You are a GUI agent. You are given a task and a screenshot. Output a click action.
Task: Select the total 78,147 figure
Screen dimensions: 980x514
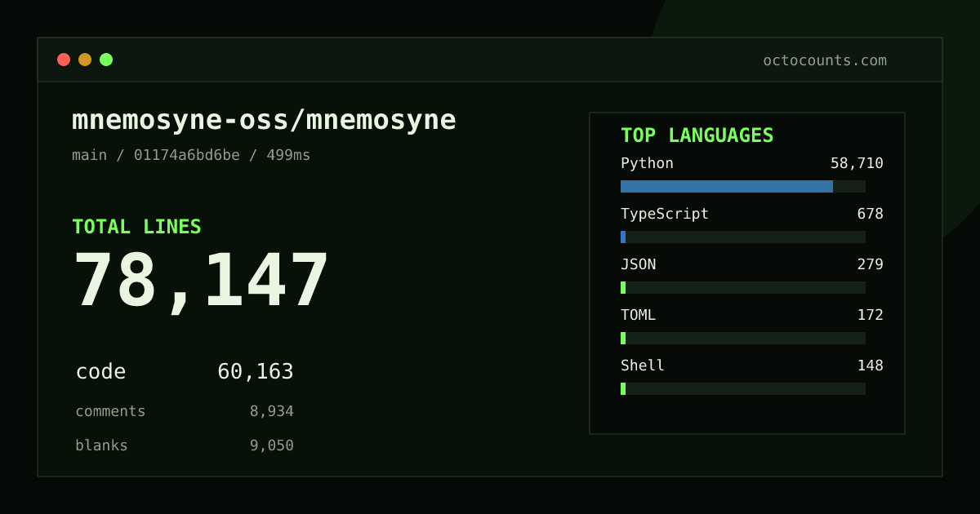point(201,281)
